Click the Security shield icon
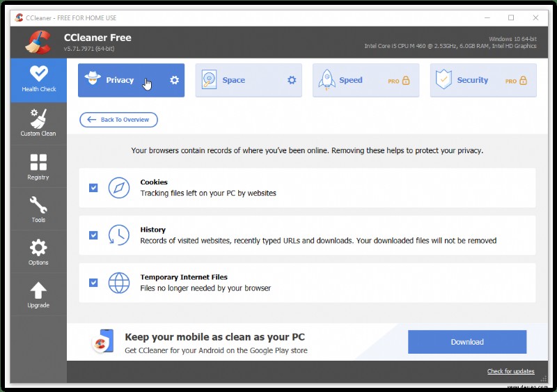Screen dimensions: 557x392 click(444, 79)
